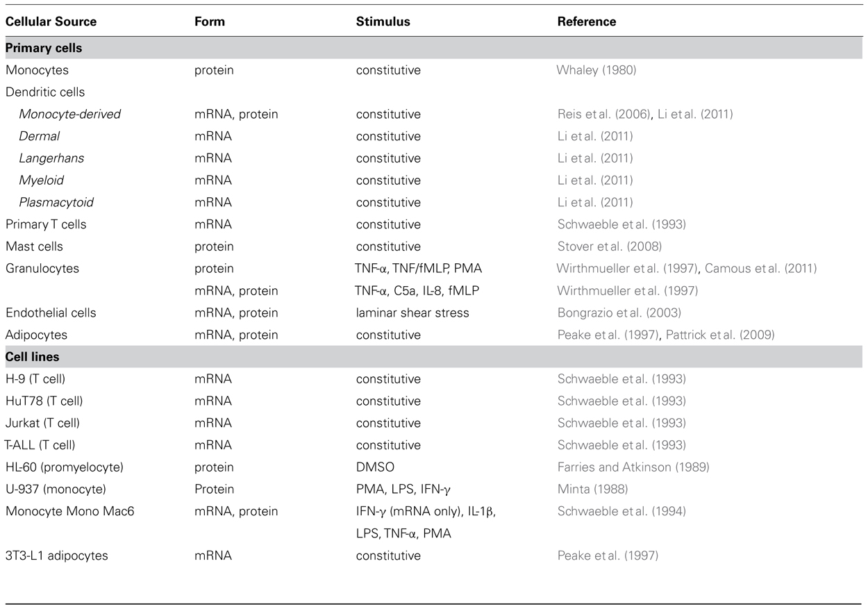Screen dimensions: 868x609
Task: Open the Reis et al. (2006) citation
Action: (x=604, y=115)
